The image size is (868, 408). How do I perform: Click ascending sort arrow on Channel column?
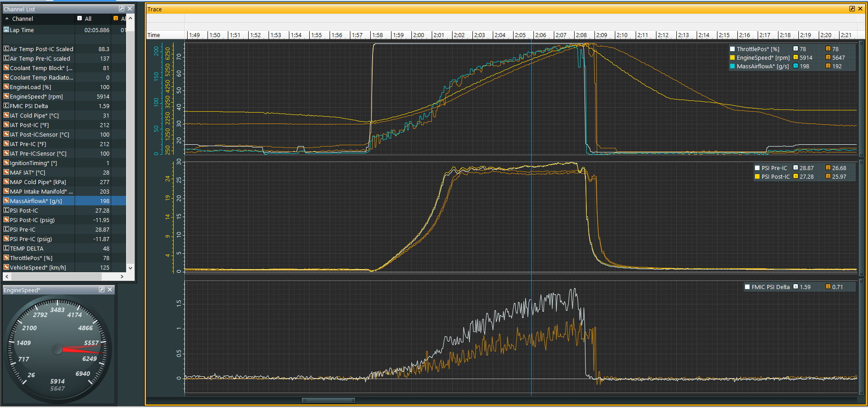point(7,19)
